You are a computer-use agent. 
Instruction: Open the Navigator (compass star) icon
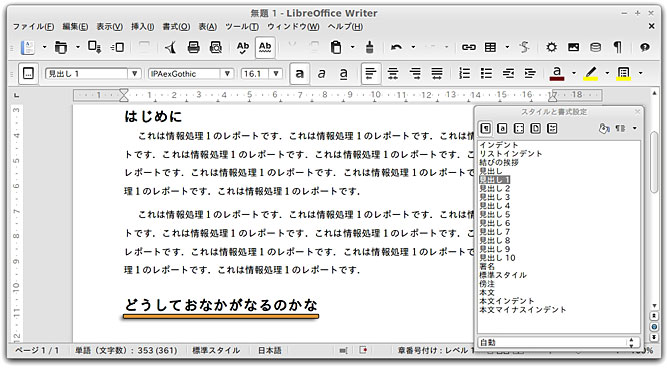(552, 47)
